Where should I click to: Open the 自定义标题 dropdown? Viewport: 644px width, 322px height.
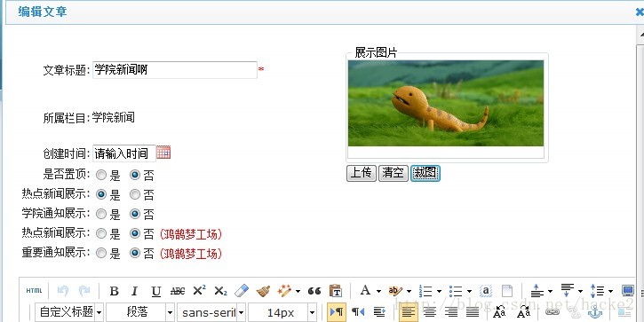(x=69, y=312)
